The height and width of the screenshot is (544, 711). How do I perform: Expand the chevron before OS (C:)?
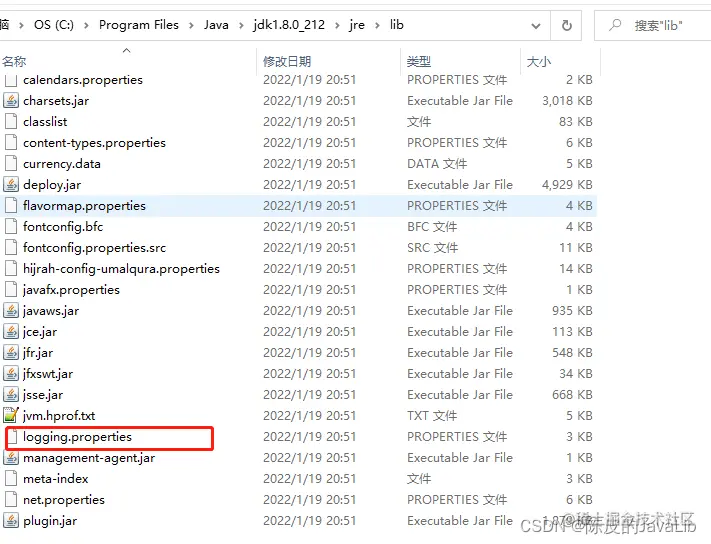tap(21, 25)
